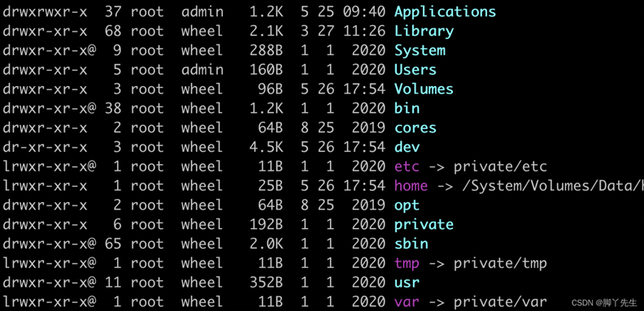644x311 pixels.
Task: Select the bin directory name
Action: coord(407,108)
